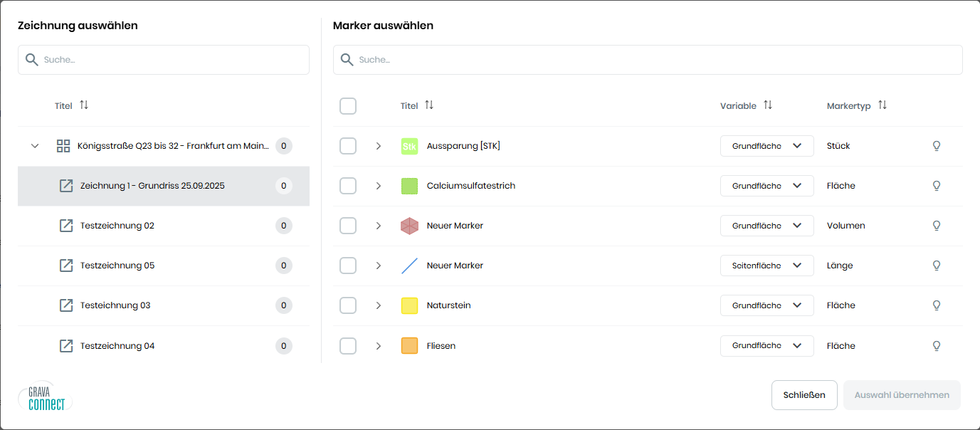Click the grid icon beside Königsstraße project
The height and width of the screenshot is (430, 980).
63,146
